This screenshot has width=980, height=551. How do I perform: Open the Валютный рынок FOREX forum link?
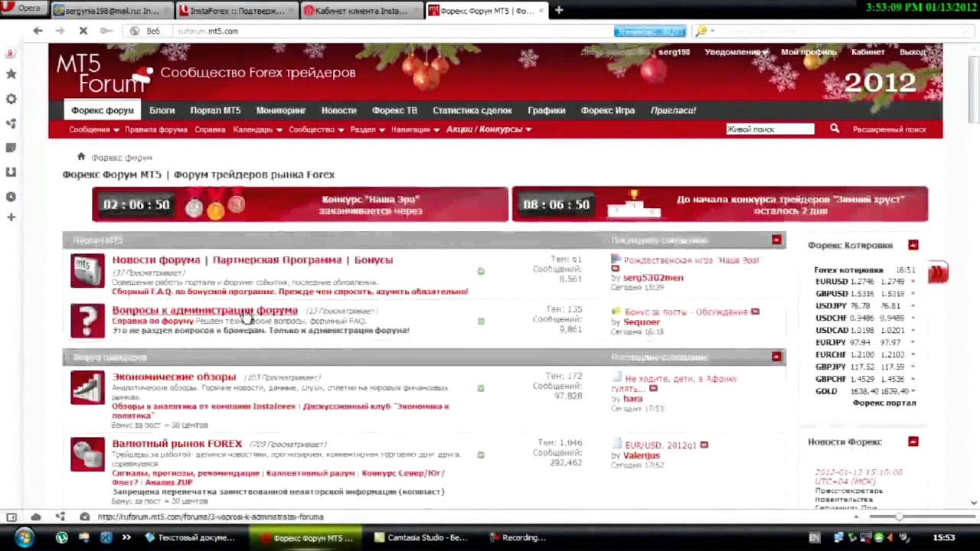tap(177, 443)
